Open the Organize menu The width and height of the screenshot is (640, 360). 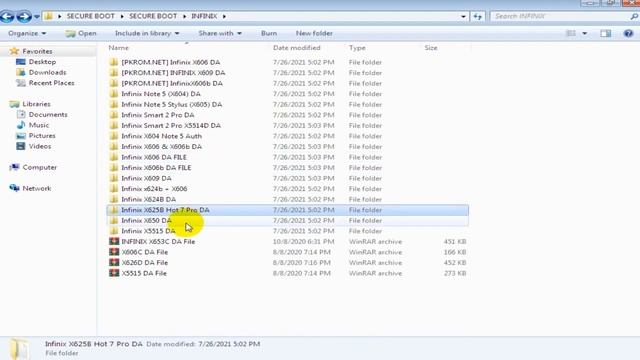click(27, 33)
